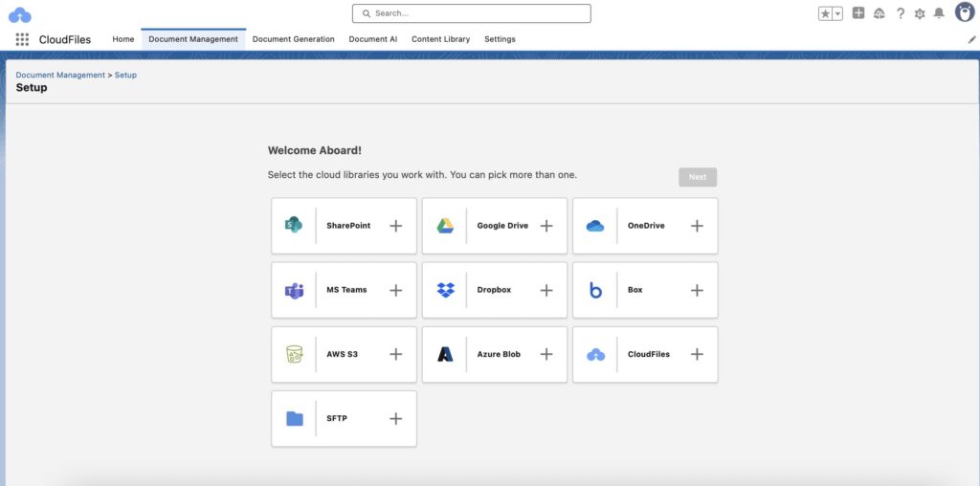Click the SFTP folder icon
This screenshot has height=486, width=980.
pos(295,418)
